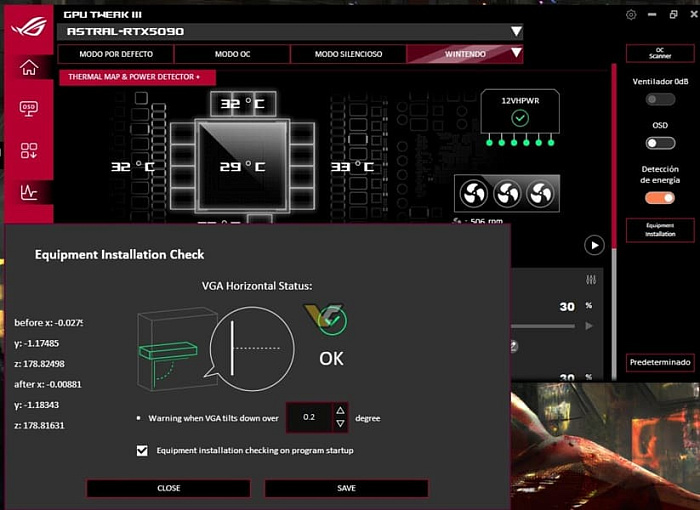Uncheck equipment installation checking on startup
Screen dimensions: 700x510
142,450
